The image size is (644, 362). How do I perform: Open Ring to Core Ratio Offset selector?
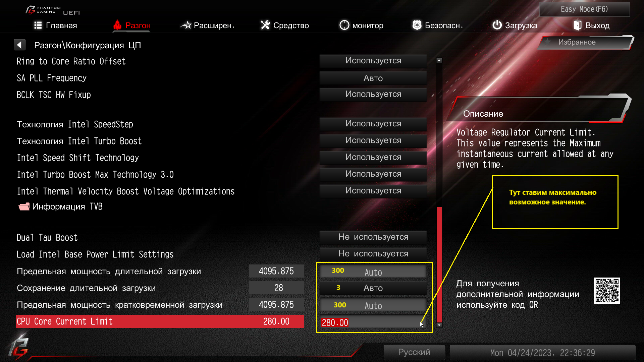(373, 61)
